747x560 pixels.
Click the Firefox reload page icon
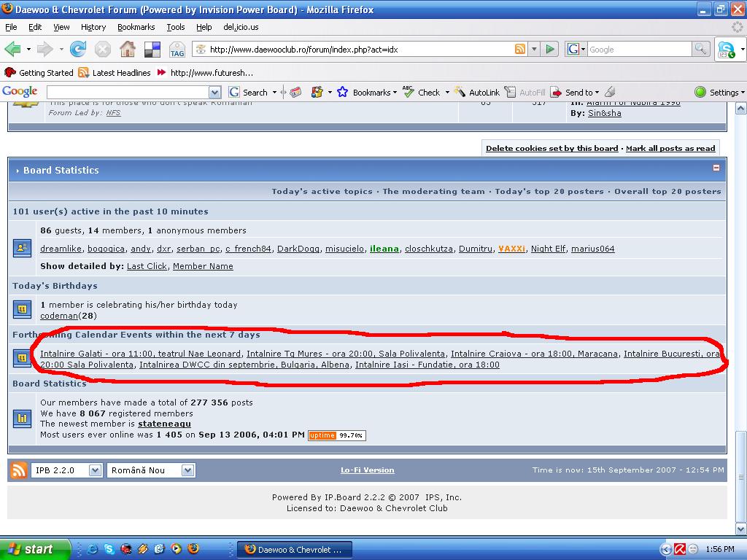[x=78, y=49]
